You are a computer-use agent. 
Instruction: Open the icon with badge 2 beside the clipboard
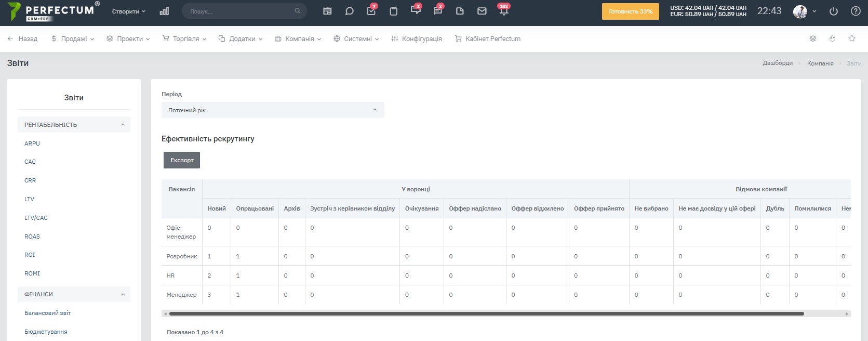416,10
